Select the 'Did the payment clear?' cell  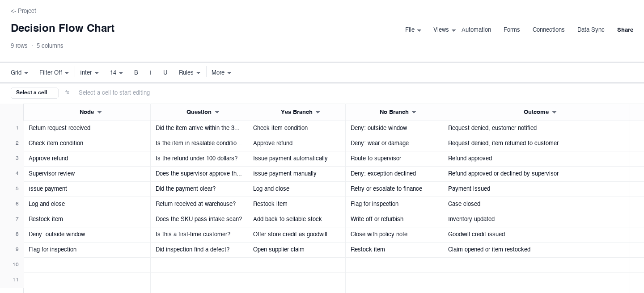click(x=199, y=189)
